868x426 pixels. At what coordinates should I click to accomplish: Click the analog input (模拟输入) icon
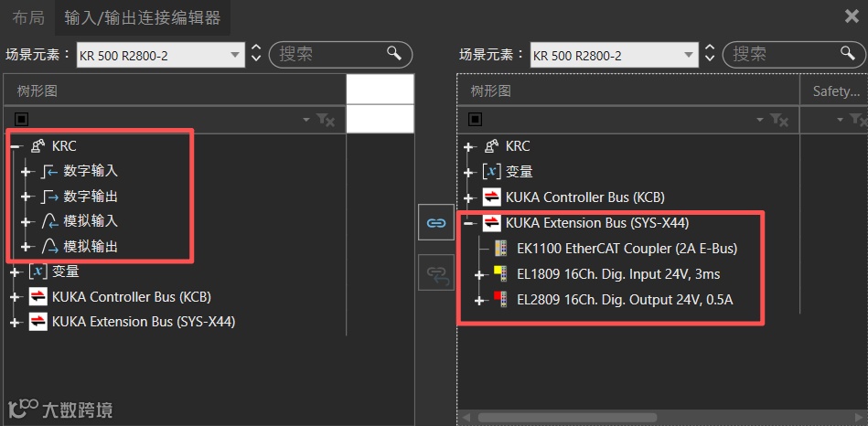[49, 222]
